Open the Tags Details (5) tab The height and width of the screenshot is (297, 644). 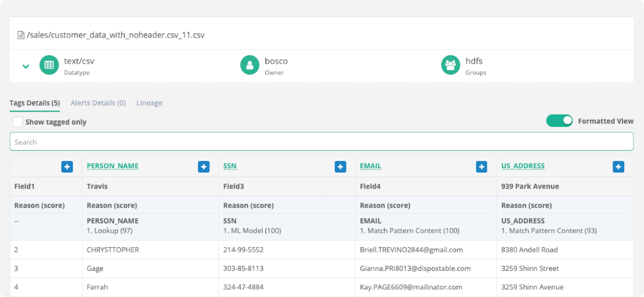click(x=35, y=103)
